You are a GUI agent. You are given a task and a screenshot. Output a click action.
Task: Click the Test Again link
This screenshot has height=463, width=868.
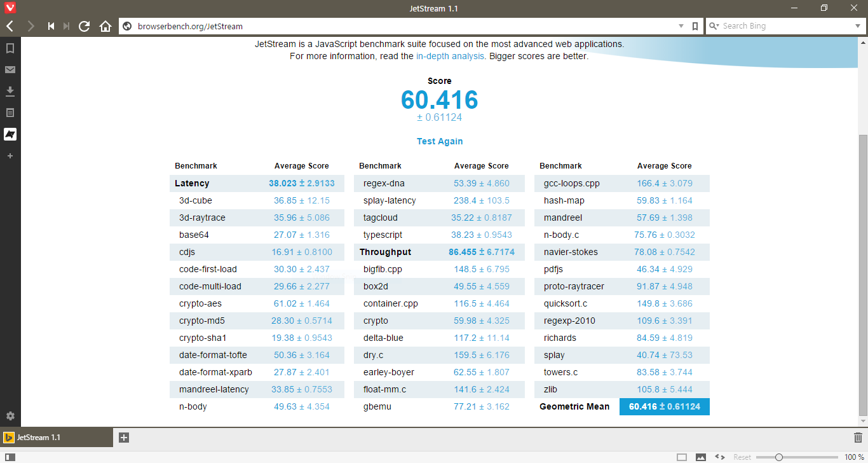coord(440,141)
